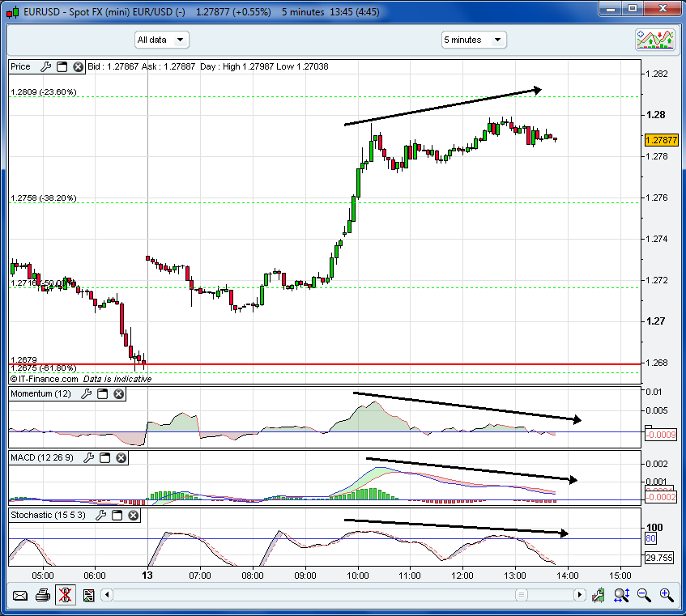Screen dimensions: 686x616
Task: Click the 1.2809 (-23.60%) Fibonacci label
Action: pyautogui.click(x=43, y=91)
